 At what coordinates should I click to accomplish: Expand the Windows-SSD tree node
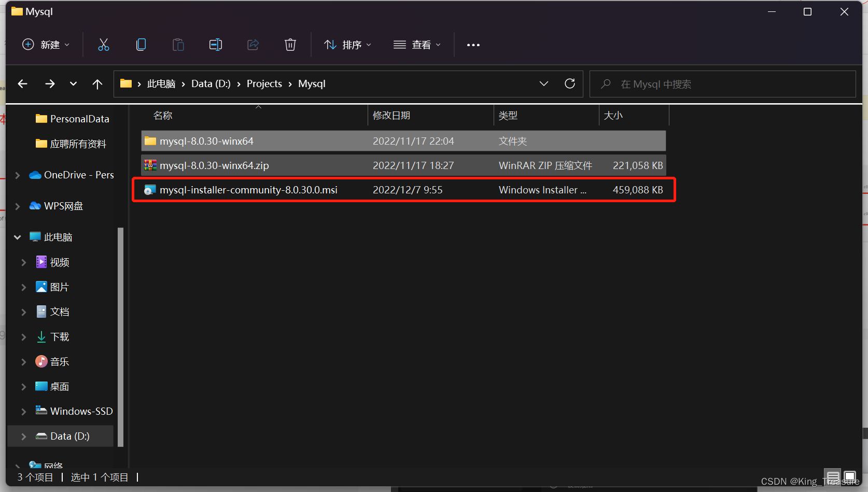[x=24, y=412]
